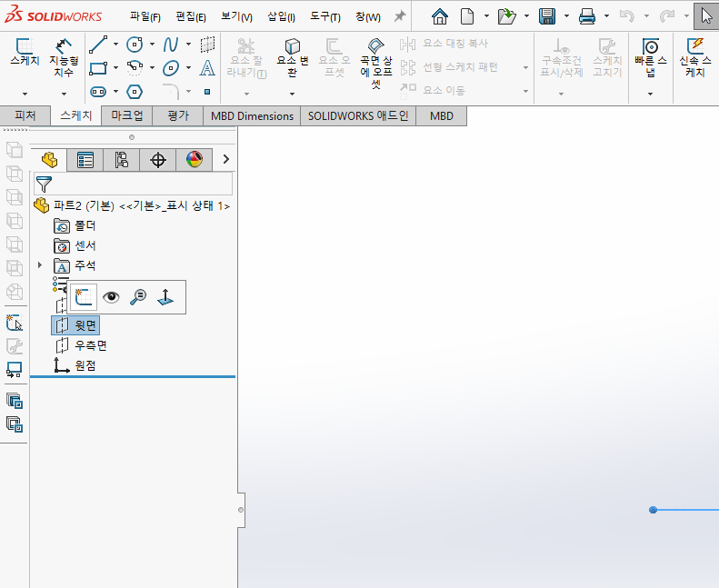Select the Line sketch tool
719x588 pixels.
98,45
